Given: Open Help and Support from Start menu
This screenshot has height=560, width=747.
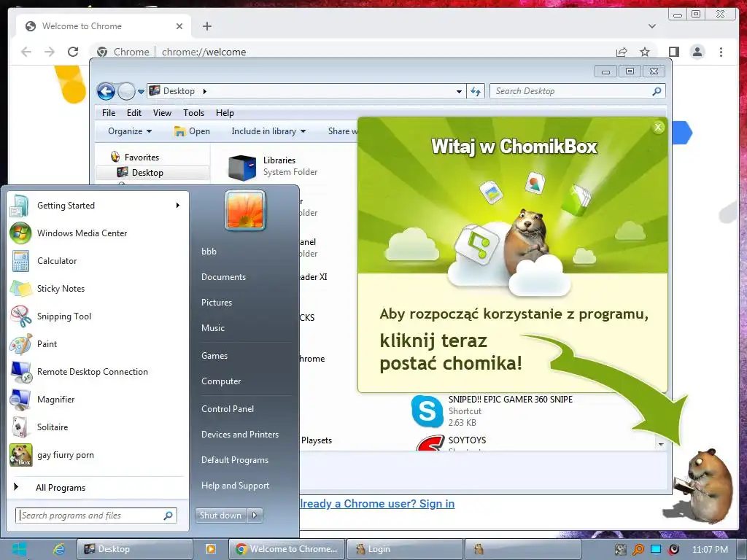Looking at the screenshot, I should [x=235, y=485].
